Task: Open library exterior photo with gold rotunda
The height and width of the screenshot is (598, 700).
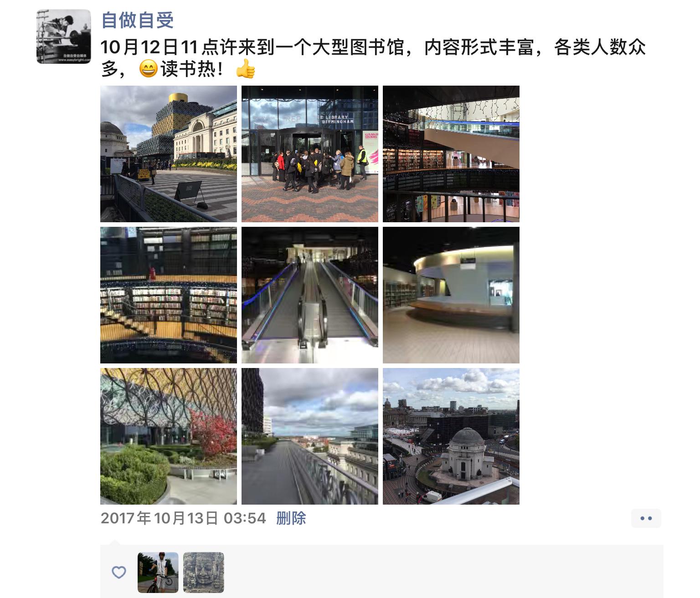Action: click(169, 154)
